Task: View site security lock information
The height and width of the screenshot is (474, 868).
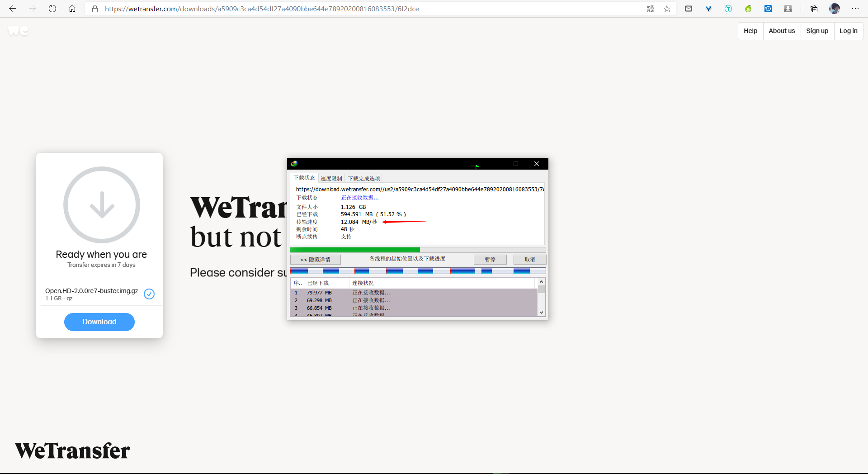Action: 95,9
